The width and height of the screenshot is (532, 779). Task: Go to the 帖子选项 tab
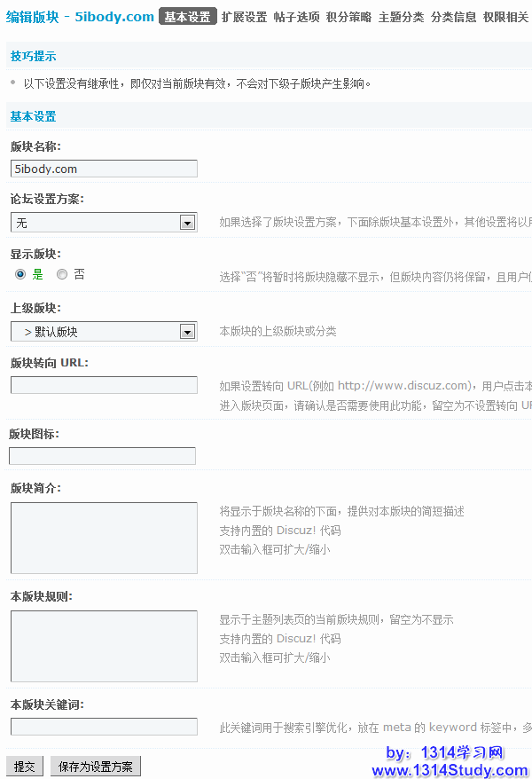296,17
